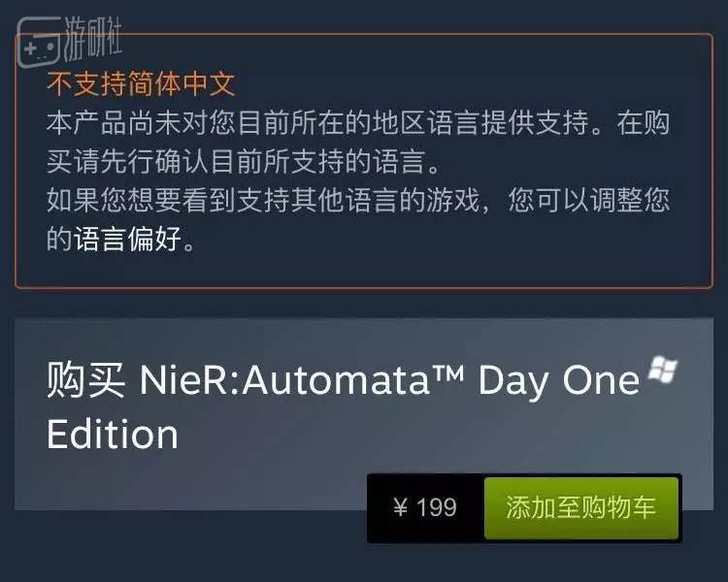
Task: Click the word Edition in purchase title
Action: point(113,434)
